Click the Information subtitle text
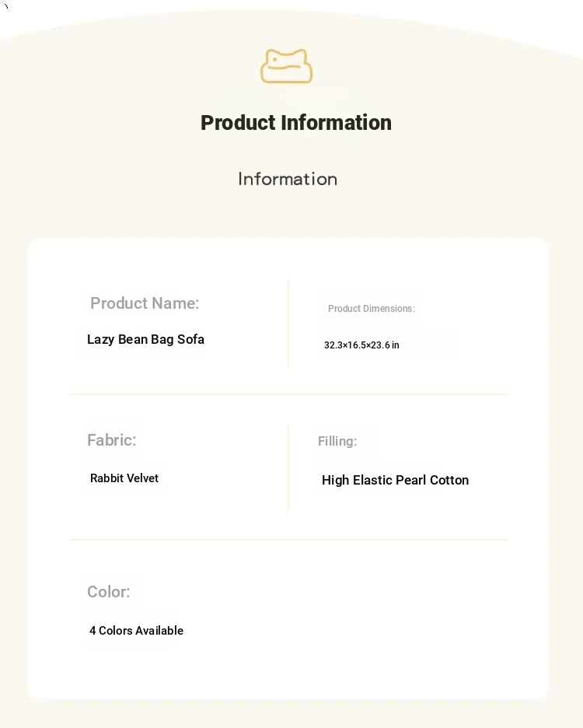Screen dimensions: 583x728 coord(288,179)
